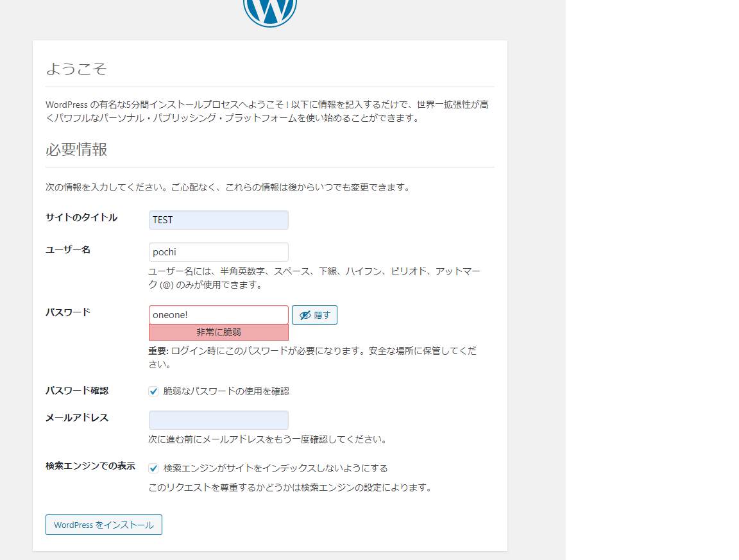Click the WordPress をインストール button

click(x=104, y=525)
